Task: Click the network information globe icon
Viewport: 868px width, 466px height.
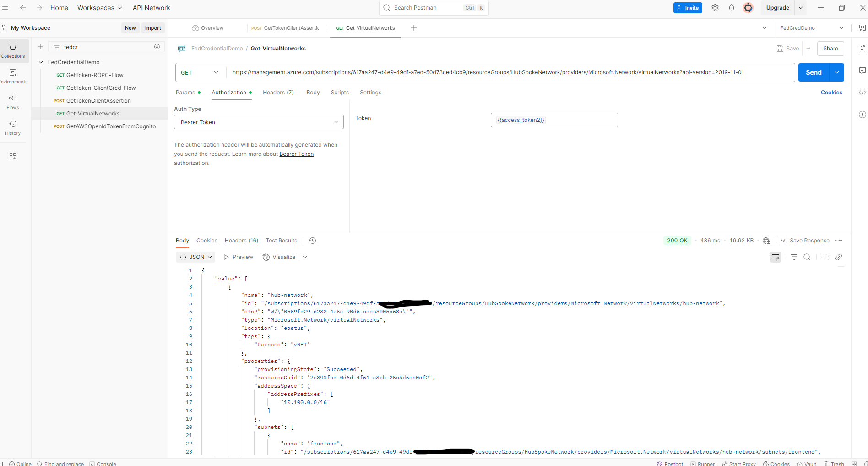Action: pos(766,241)
